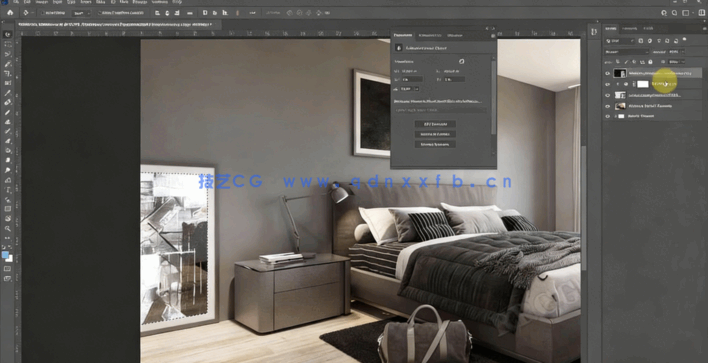The height and width of the screenshot is (363, 708).
Task: Open the layer blend mode dropdown
Action: point(627,52)
